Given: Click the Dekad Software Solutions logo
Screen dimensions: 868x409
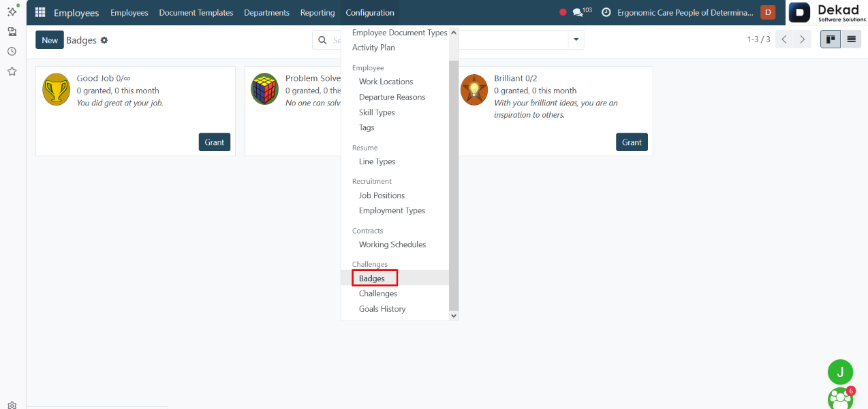Looking at the screenshot, I should point(827,12).
